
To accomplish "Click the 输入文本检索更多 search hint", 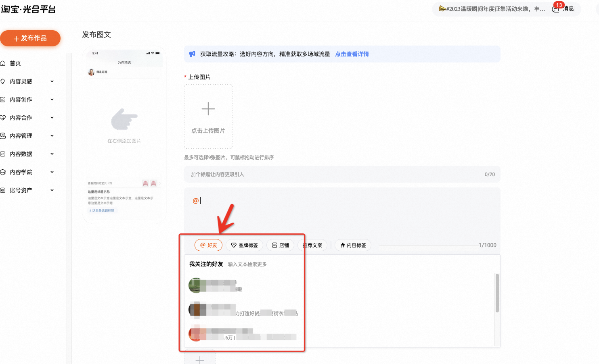I will (247, 264).
